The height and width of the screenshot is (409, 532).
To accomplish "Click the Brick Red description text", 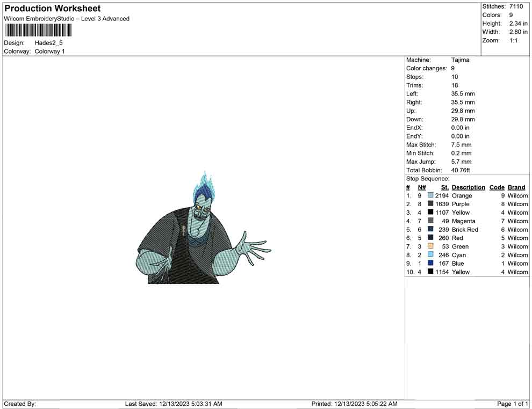I will pyautogui.click(x=465, y=229).
